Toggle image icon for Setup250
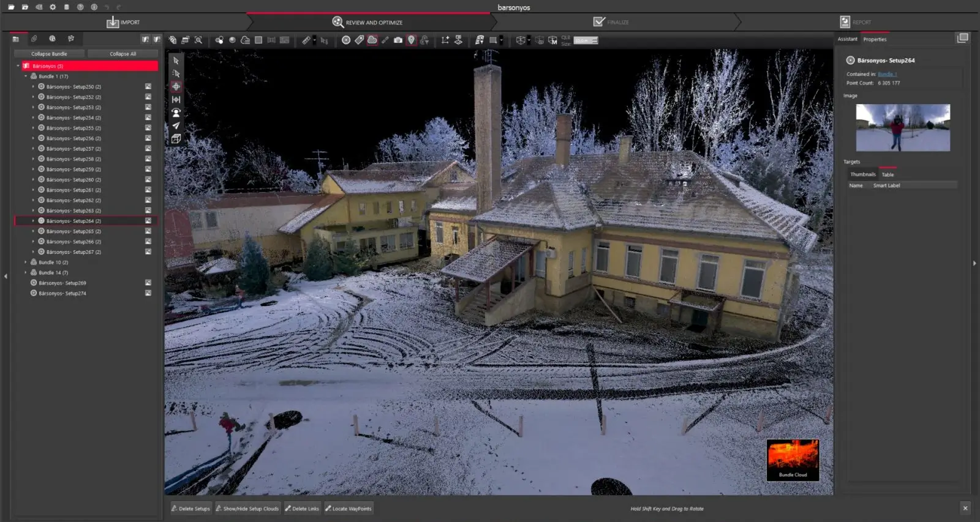This screenshot has height=522, width=980. 148,87
